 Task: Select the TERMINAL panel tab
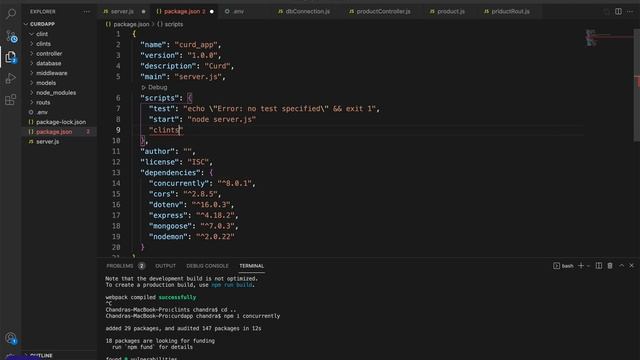(251, 266)
